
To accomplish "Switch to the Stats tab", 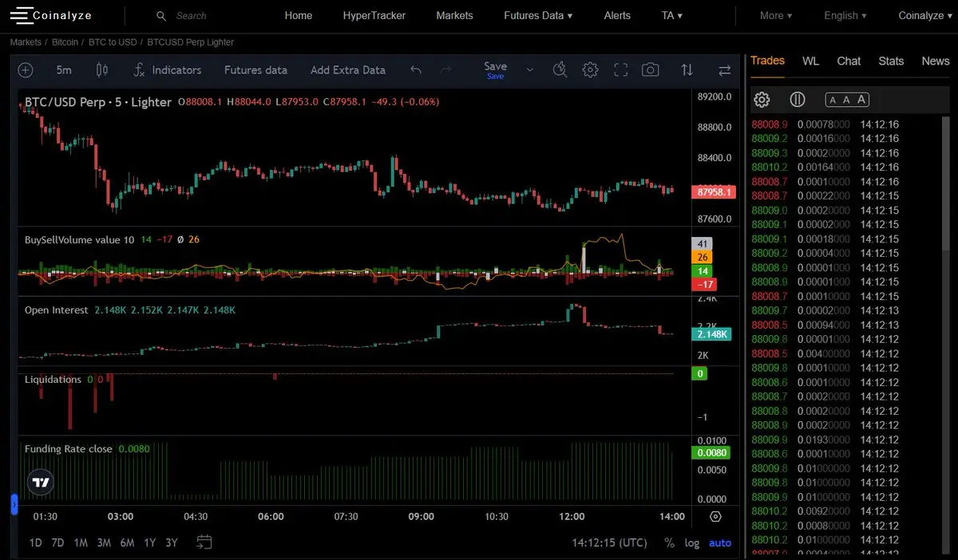I will (891, 61).
